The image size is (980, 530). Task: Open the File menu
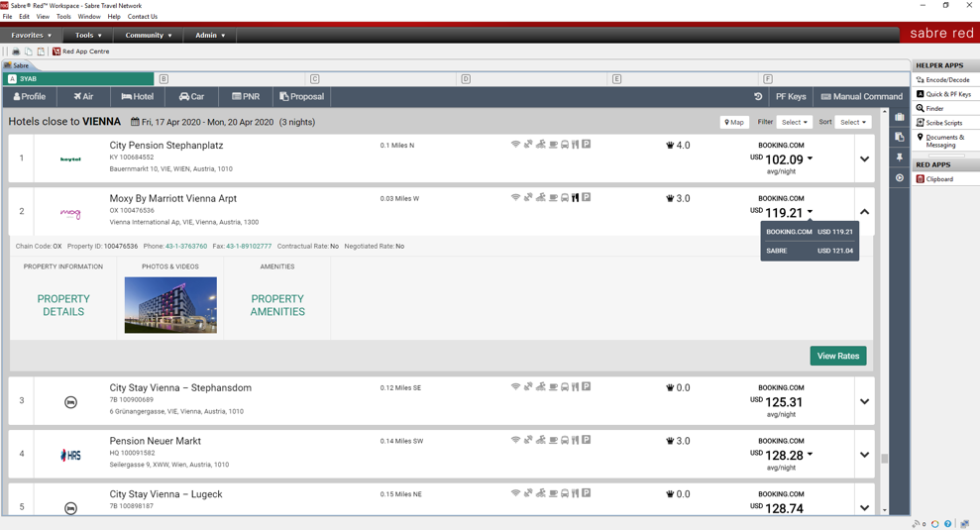point(8,16)
